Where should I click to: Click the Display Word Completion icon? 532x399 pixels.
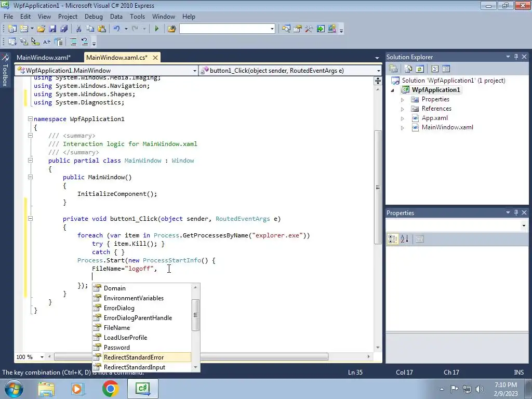click(x=47, y=42)
